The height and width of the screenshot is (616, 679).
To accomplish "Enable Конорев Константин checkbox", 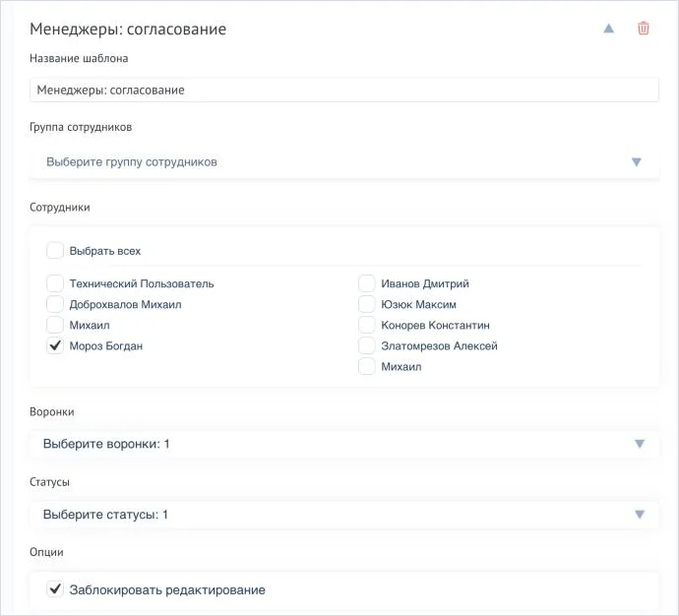I will [366, 325].
